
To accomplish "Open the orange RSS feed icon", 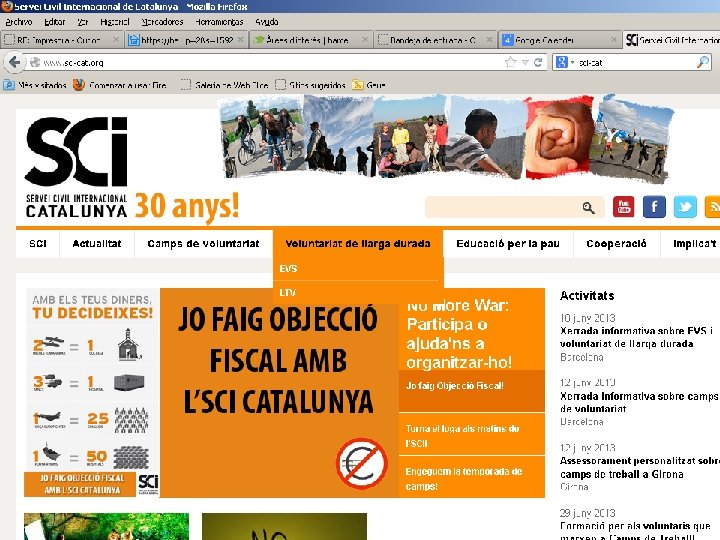I will point(712,207).
